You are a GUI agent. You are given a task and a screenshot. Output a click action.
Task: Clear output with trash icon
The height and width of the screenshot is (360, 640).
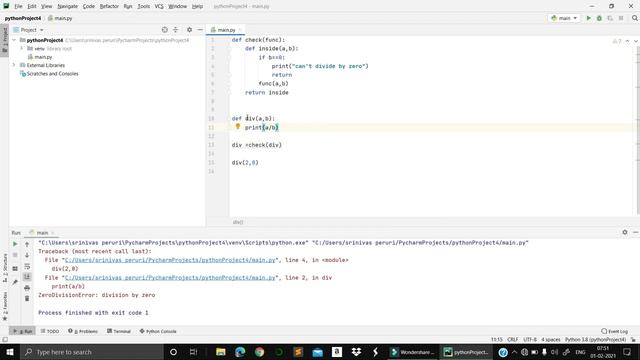click(x=27, y=298)
